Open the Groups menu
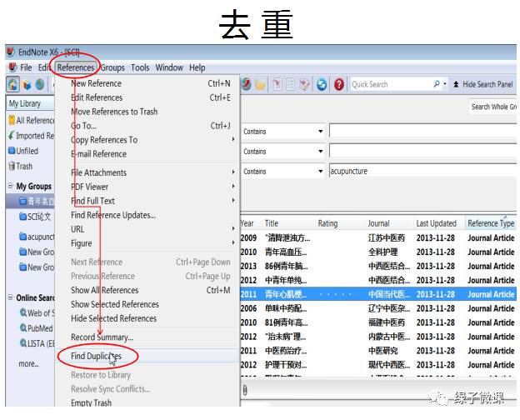Image resolution: width=520 pixels, height=420 pixels. click(x=112, y=67)
